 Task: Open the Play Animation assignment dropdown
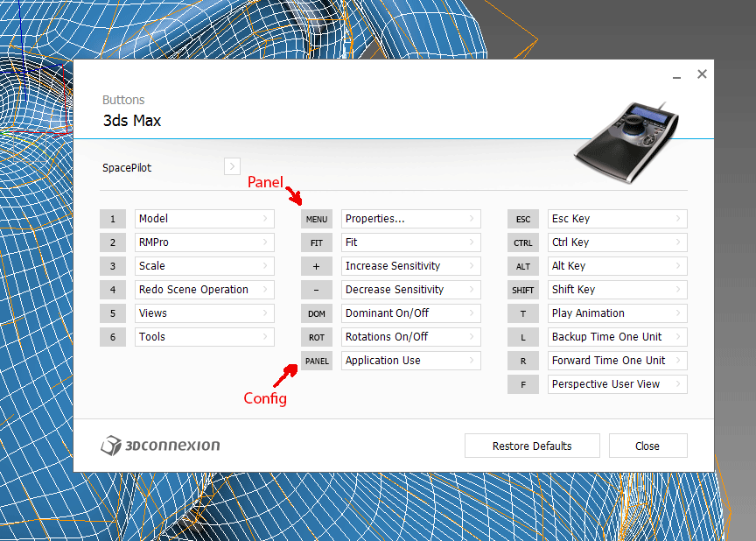(617, 313)
